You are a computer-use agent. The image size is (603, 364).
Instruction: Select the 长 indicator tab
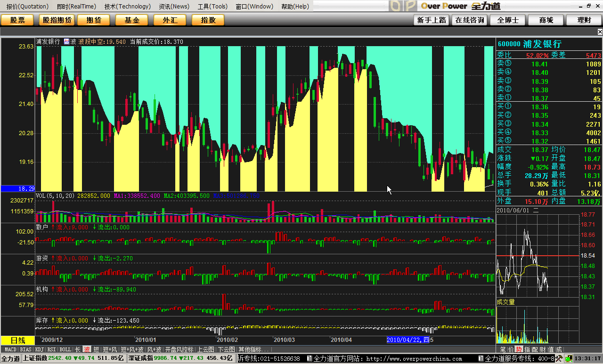pyautogui.click(x=77, y=349)
